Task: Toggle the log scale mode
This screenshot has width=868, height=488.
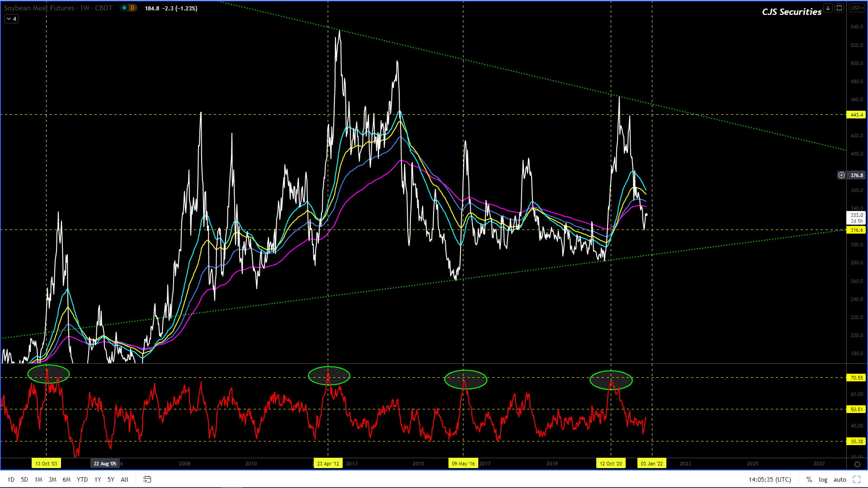Action: [x=823, y=479]
